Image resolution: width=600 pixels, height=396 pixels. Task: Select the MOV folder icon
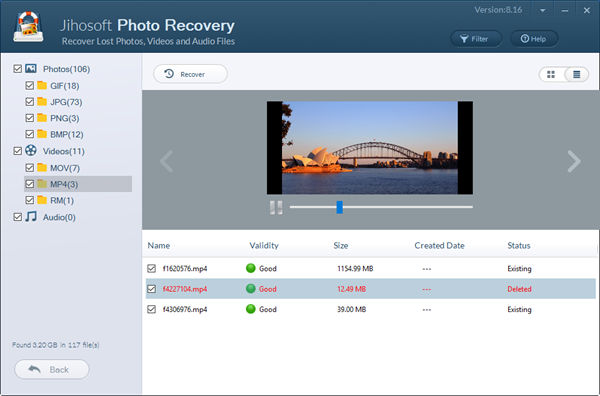click(42, 167)
